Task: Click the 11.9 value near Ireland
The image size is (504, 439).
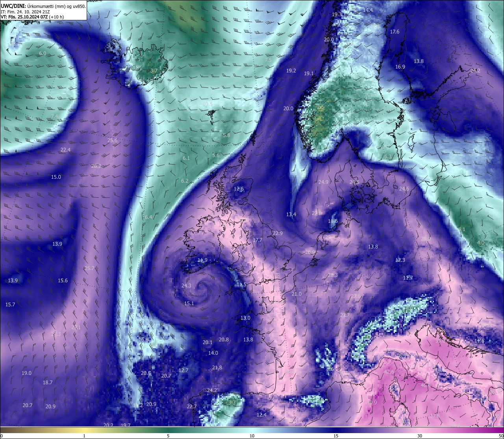Action: (x=202, y=260)
